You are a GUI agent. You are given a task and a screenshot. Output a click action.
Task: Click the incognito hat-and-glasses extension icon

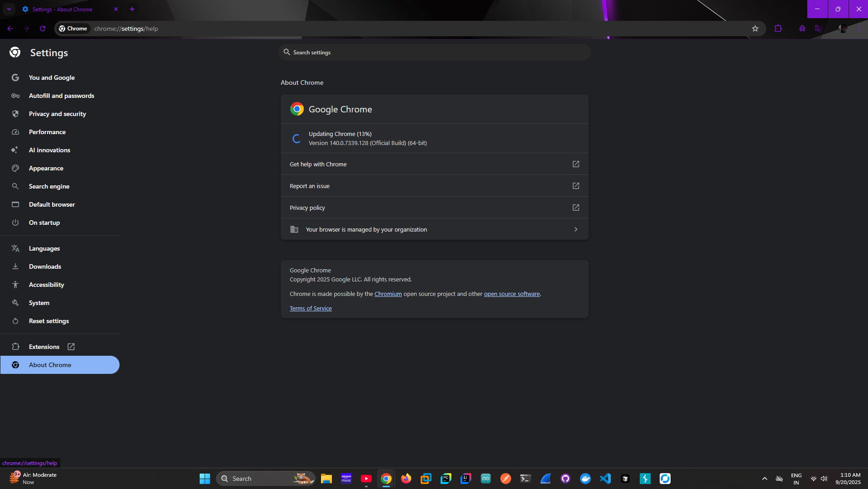(x=802, y=29)
